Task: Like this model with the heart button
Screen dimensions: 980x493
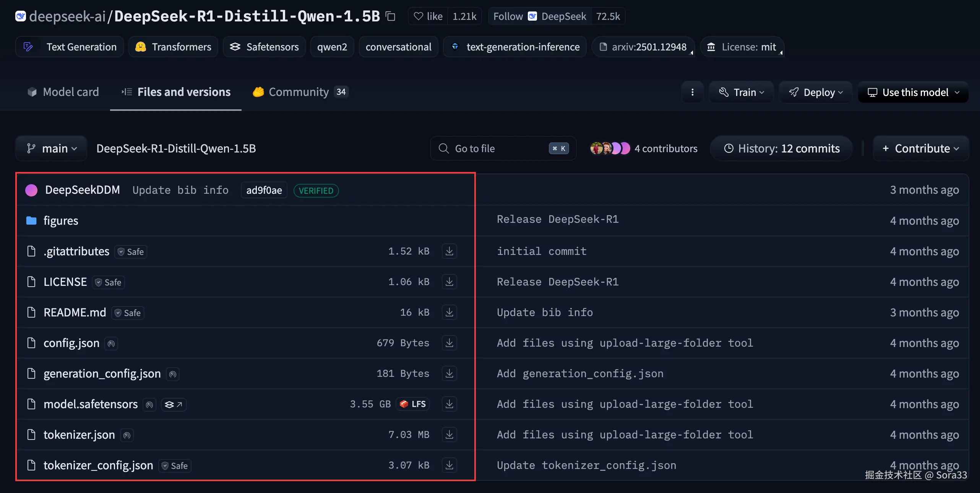Action: coord(428,16)
